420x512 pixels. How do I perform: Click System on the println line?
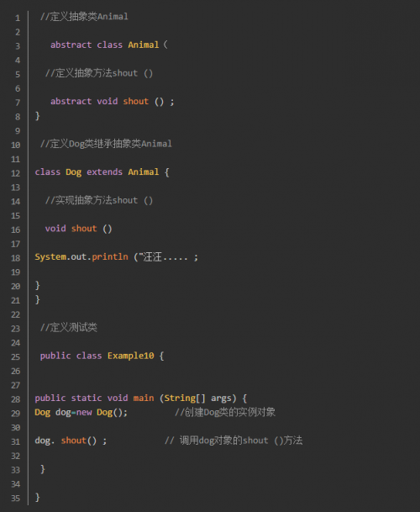pyautogui.click(x=50, y=257)
